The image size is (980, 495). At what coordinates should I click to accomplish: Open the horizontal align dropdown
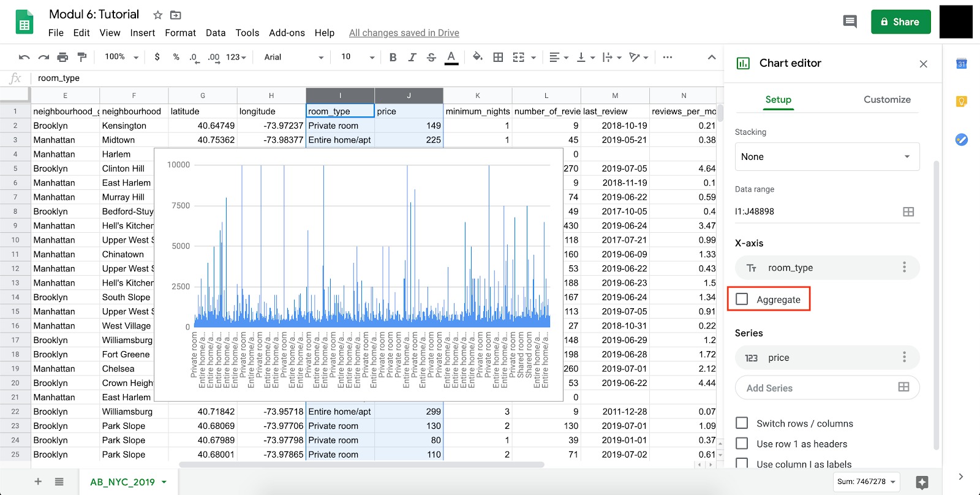pyautogui.click(x=559, y=57)
